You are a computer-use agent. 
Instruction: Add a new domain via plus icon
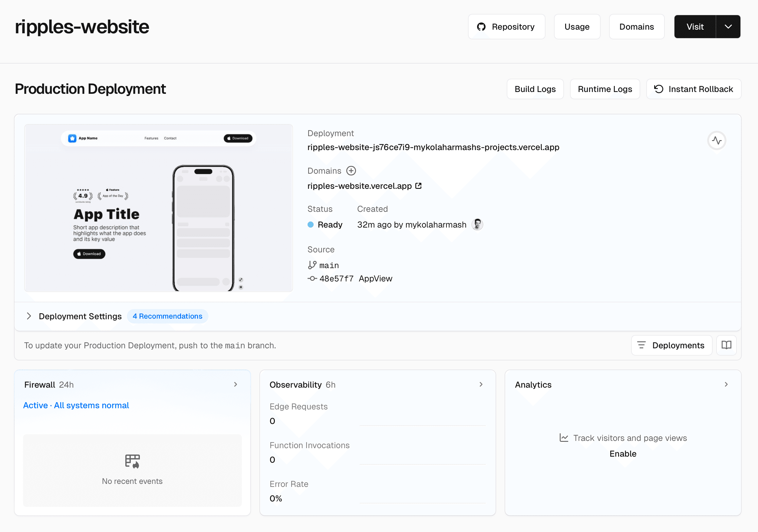click(x=351, y=171)
